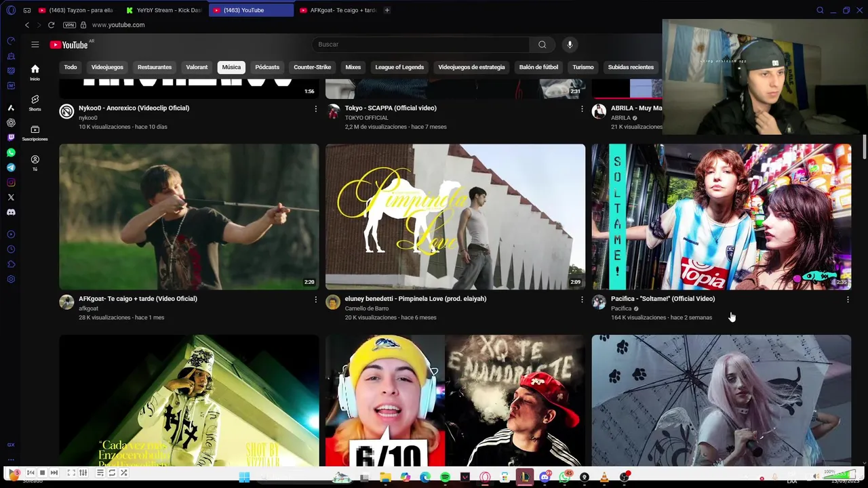
Task: Click the page vertical scrollbar thumb
Action: click(x=865, y=146)
